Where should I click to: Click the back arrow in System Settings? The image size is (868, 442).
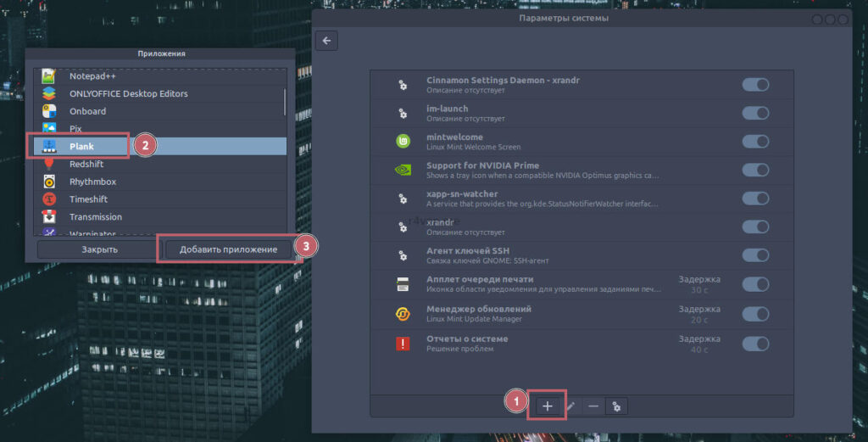(x=326, y=41)
